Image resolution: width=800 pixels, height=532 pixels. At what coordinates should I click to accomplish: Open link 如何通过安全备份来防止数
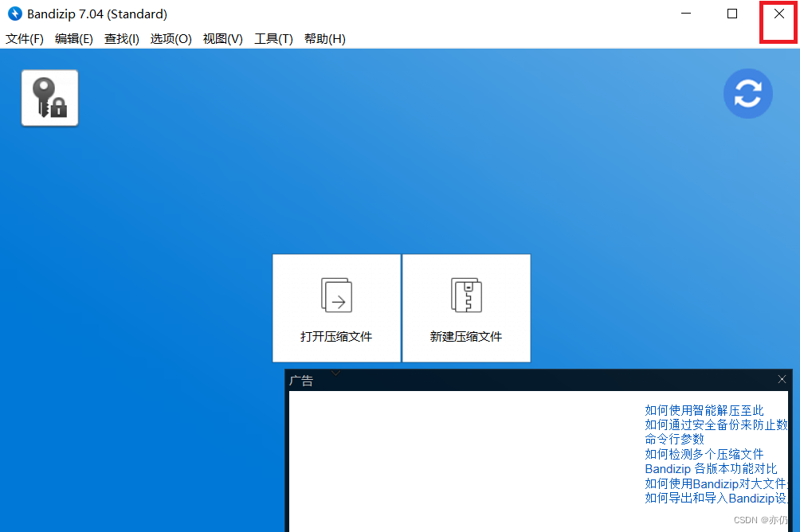coord(716,424)
